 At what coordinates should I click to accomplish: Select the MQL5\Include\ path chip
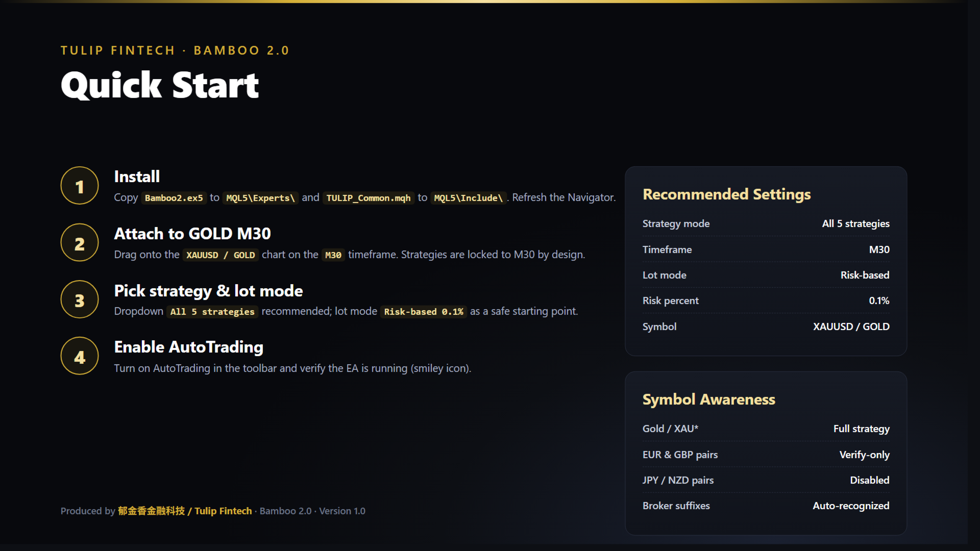[x=469, y=198]
